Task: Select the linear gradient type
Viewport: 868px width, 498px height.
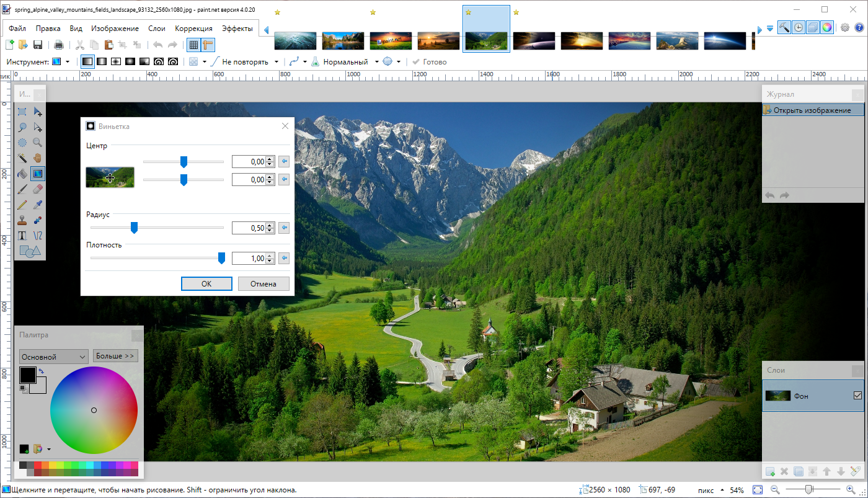Action: 87,62
